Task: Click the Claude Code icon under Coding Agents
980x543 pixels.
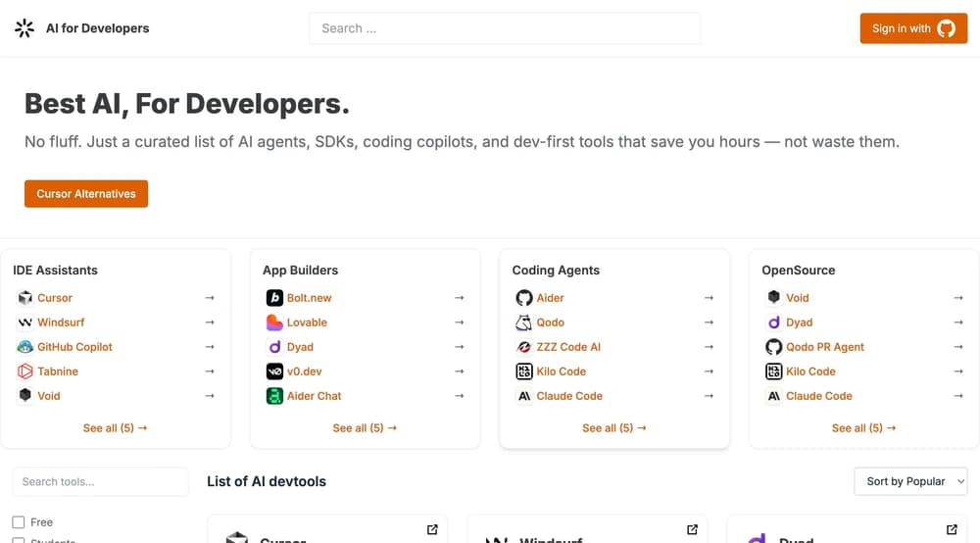Action: (x=523, y=396)
